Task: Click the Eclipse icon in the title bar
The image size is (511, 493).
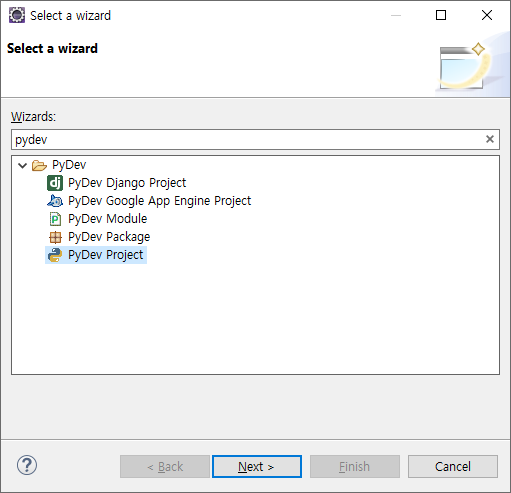Action: pos(17,15)
